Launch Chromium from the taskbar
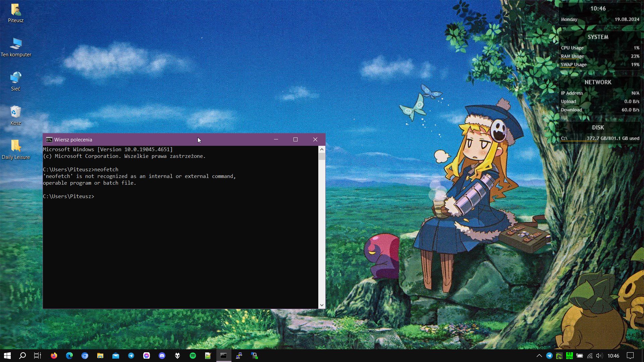 click(x=85, y=356)
